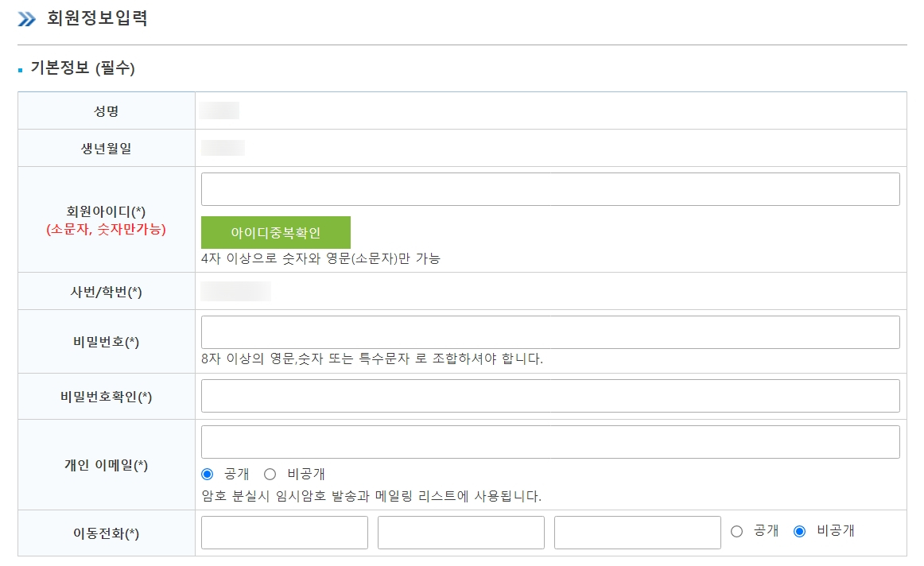924x566 pixels.
Task: Click the first 이동전화 number box
Action: point(285,533)
